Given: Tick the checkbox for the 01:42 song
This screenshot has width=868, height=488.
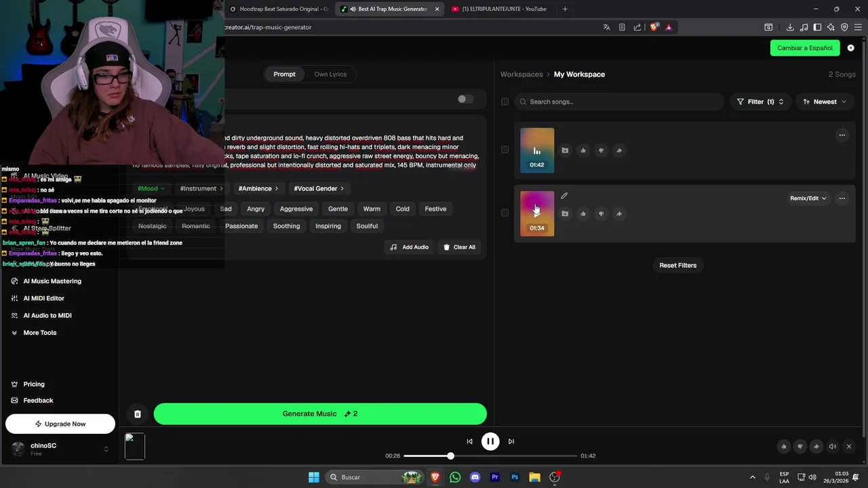Looking at the screenshot, I should [x=505, y=150].
